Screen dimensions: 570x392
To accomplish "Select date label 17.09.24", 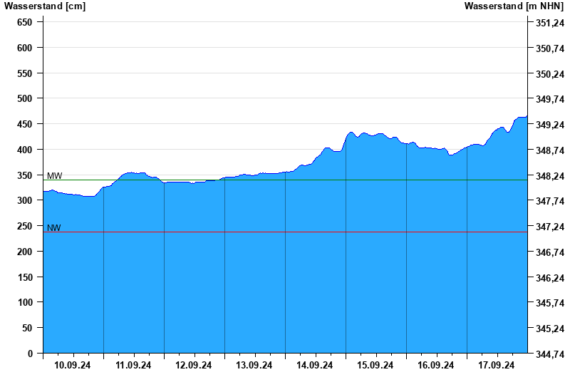I will pyautogui.click(x=496, y=365).
